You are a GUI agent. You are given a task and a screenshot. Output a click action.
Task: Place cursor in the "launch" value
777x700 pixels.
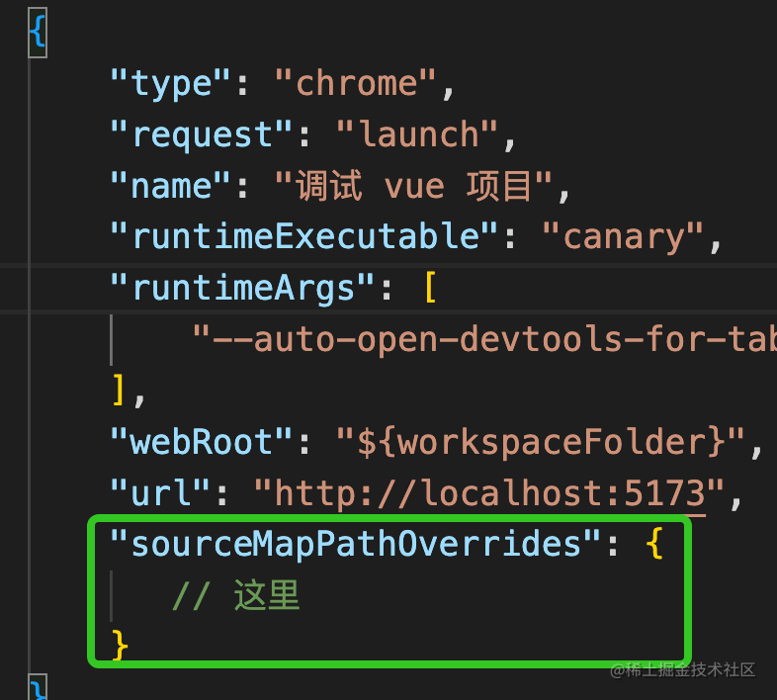(418, 134)
